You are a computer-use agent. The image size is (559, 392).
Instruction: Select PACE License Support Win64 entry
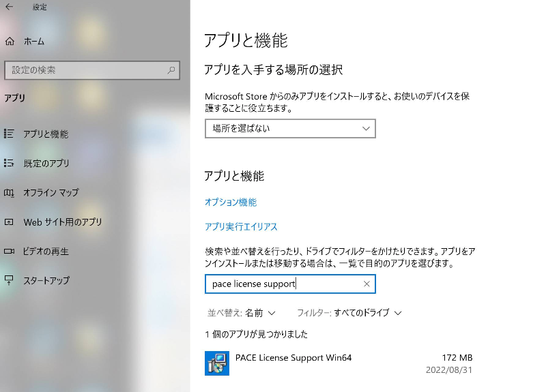tap(339, 363)
